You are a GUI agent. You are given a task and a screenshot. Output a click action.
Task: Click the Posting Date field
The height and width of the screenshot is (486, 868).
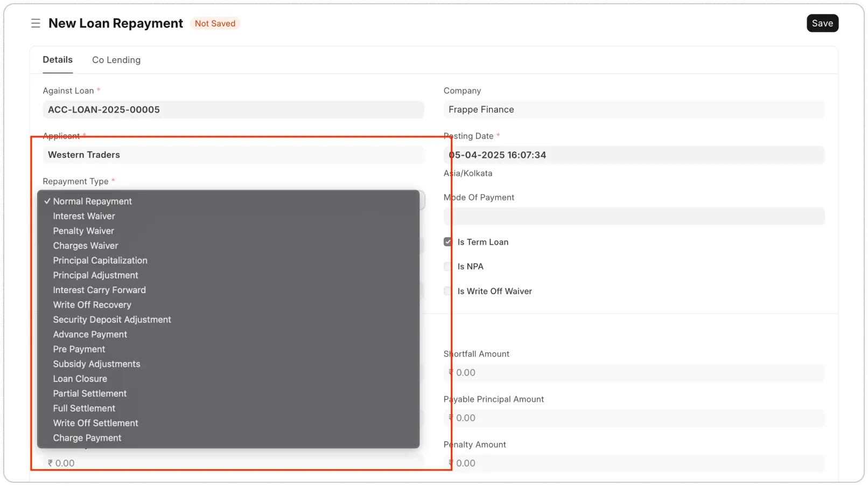click(x=634, y=155)
